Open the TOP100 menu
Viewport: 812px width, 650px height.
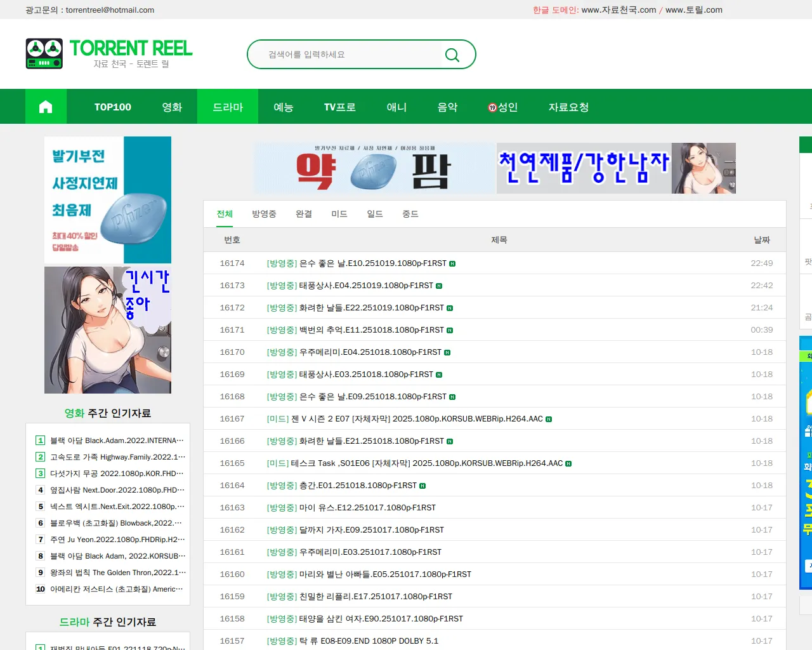[x=113, y=107]
